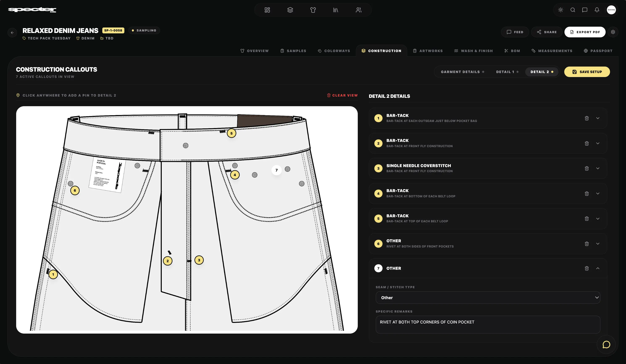
Task: Open messages via the top chat icon
Action: 585,10
